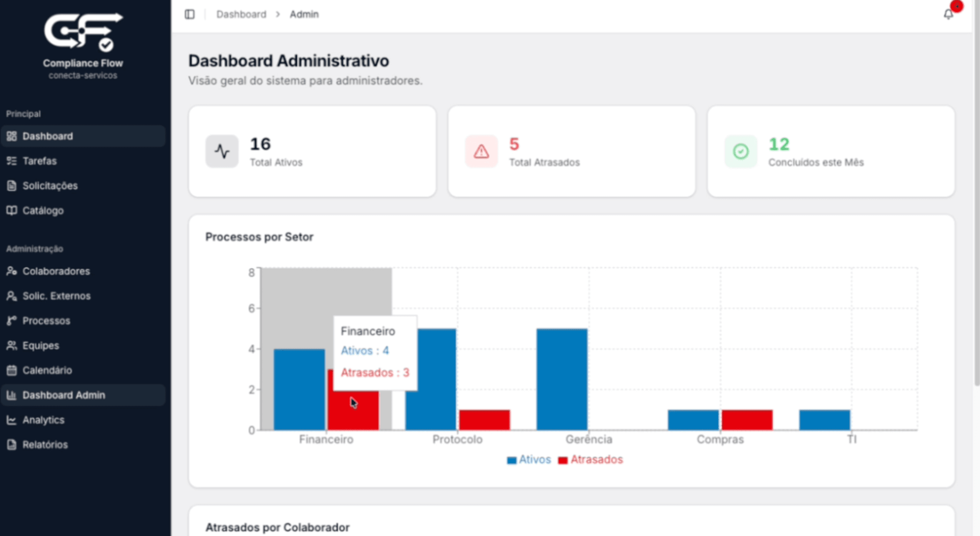Click the Equipes people icon
This screenshot has width=980, height=536.
[x=12, y=345]
